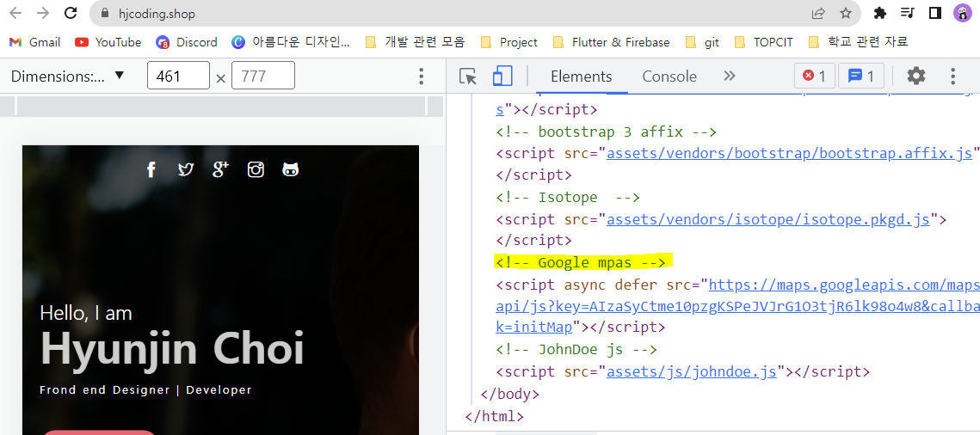Viewport: 980px width, 435px height.
Task: Open the Dimensions device dropdown
Action: pyautogui.click(x=67, y=77)
